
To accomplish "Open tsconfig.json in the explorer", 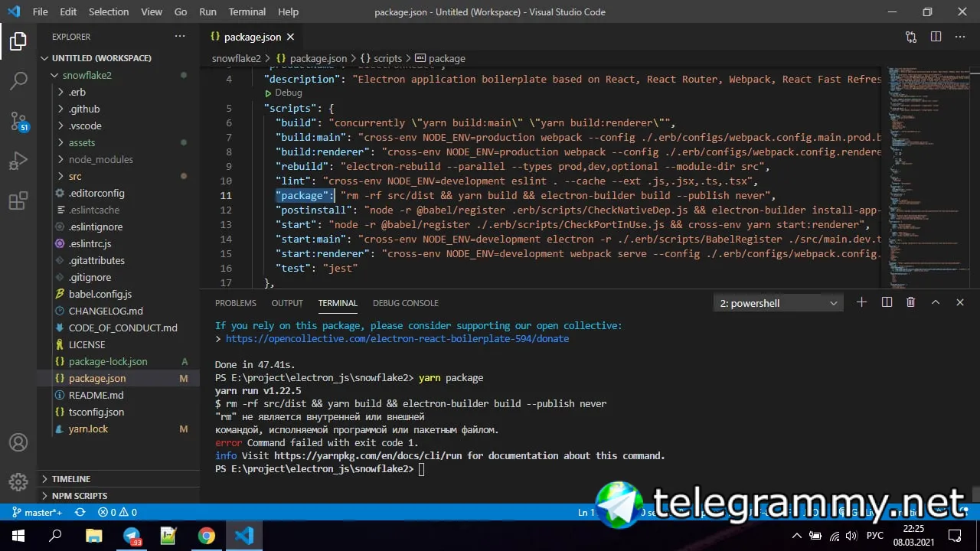I will (119, 412).
